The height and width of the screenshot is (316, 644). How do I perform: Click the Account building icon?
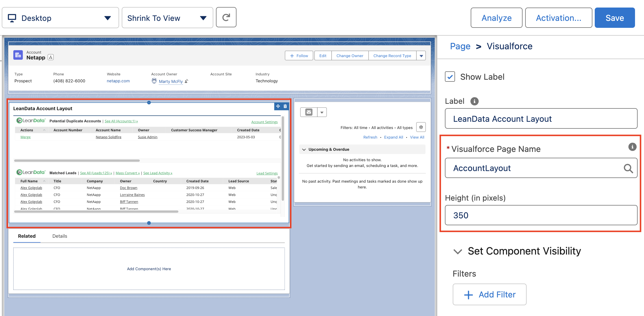point(18,55)
